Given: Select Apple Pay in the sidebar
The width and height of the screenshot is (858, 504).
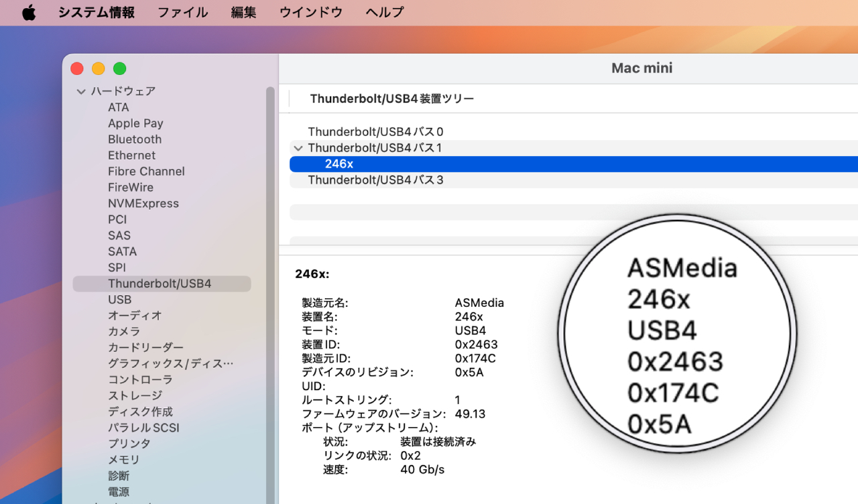Looking at the screenshot, I should tap(135, 123).
